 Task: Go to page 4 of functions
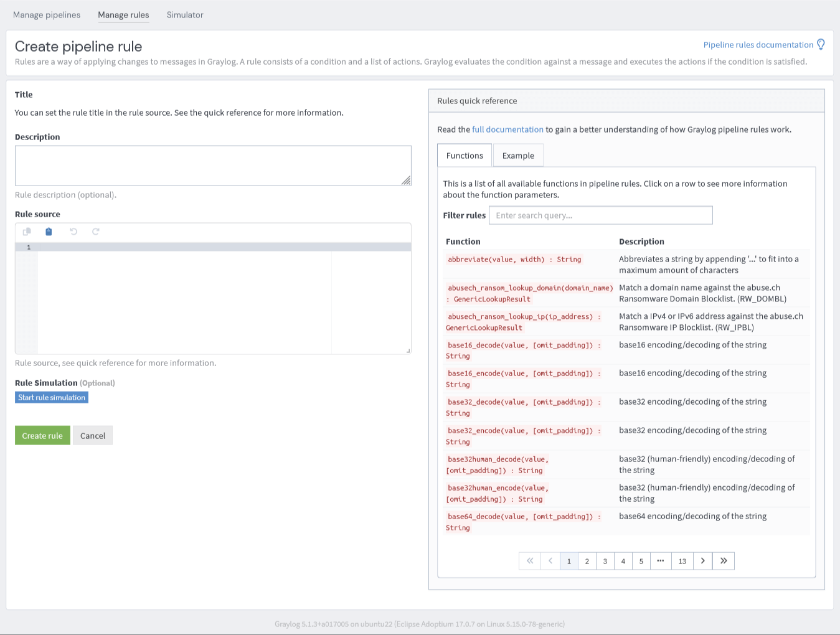pos(623,561)
